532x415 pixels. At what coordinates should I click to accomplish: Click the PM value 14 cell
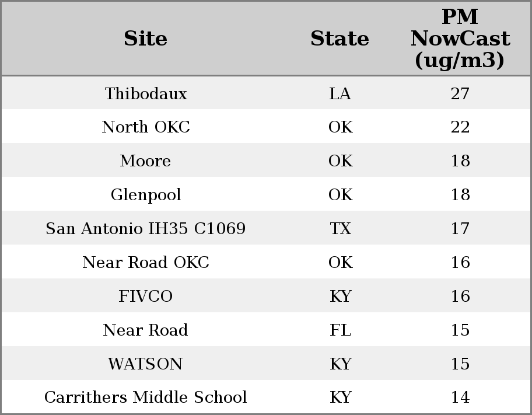[x=460, y=397]
